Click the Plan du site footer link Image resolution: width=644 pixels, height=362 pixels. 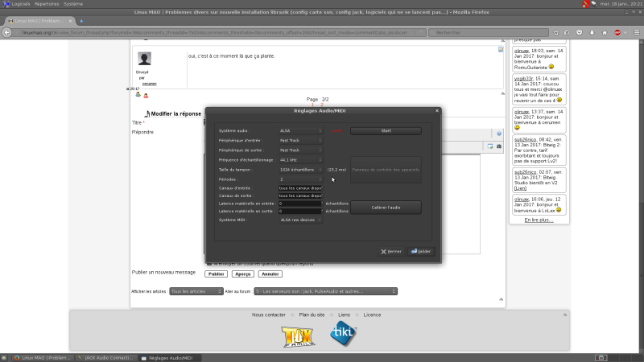pos(312,315)
